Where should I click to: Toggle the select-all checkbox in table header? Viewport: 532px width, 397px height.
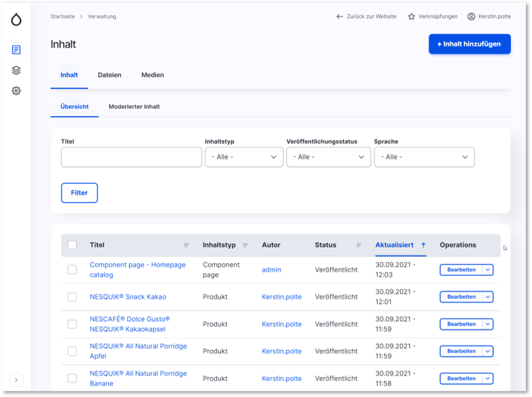[x=72, y=245]
